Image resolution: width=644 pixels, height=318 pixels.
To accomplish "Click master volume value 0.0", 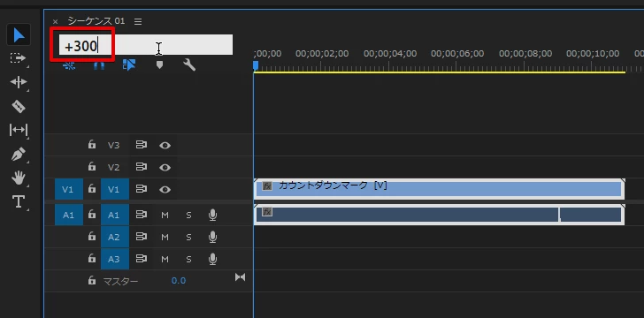I will click(x=179, y=281).
